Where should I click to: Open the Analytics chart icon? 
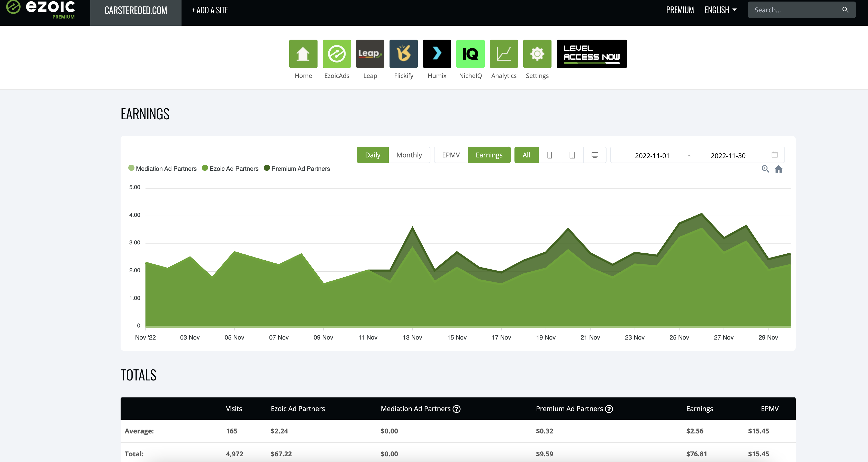tap(503, 54)
